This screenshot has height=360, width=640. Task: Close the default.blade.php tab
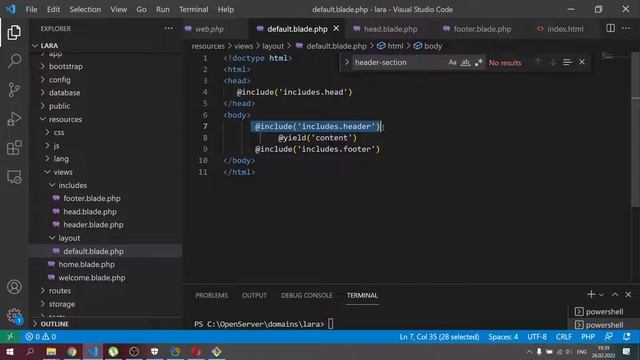336,29
